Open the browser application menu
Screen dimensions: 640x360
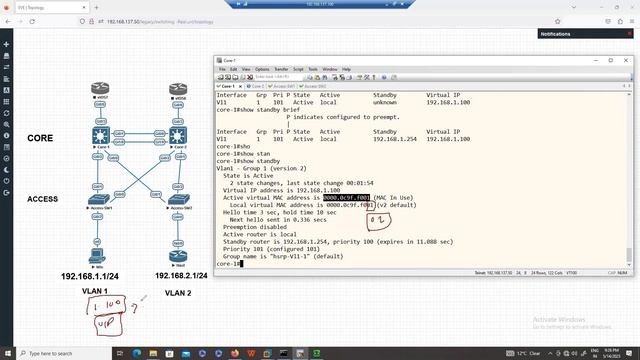tap(632, 22)
